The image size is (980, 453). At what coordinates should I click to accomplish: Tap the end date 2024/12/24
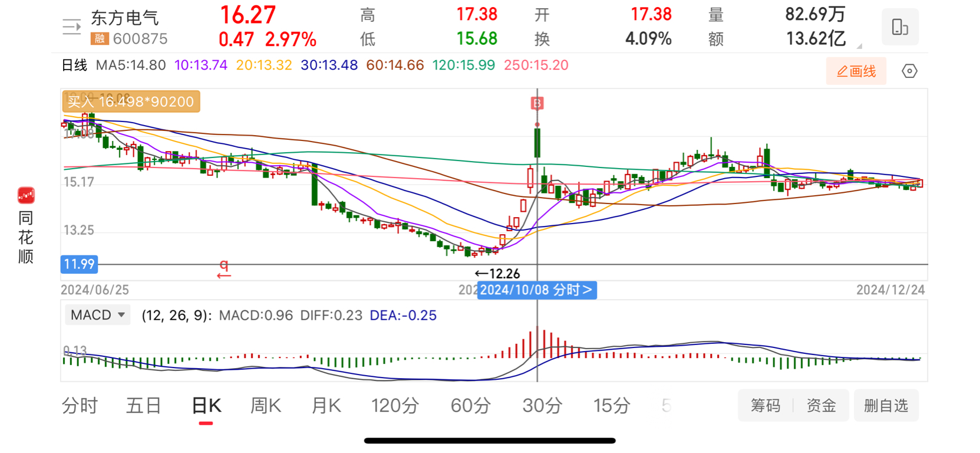pyautogui.click(x=890, y=290)
